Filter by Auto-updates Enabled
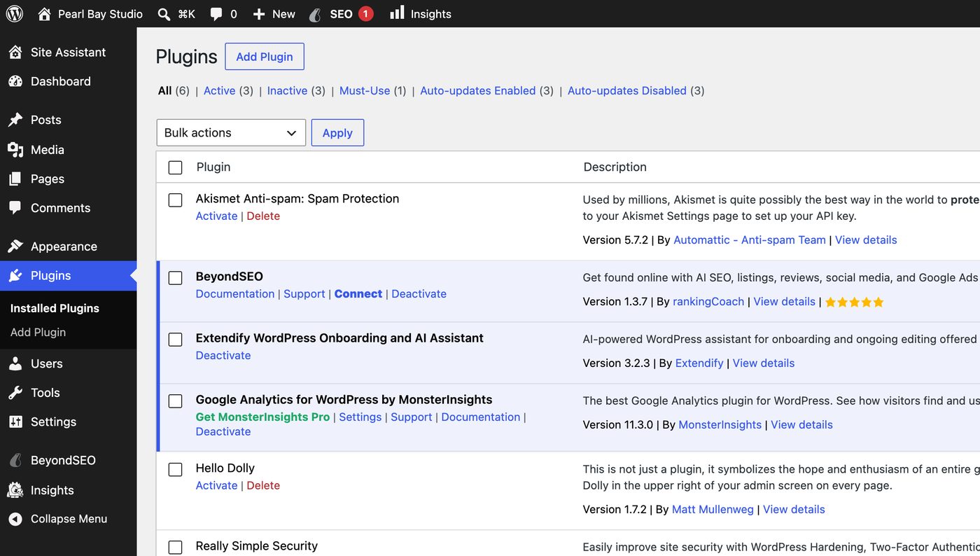Screen dimensions: 980x556 click(477, 90)
